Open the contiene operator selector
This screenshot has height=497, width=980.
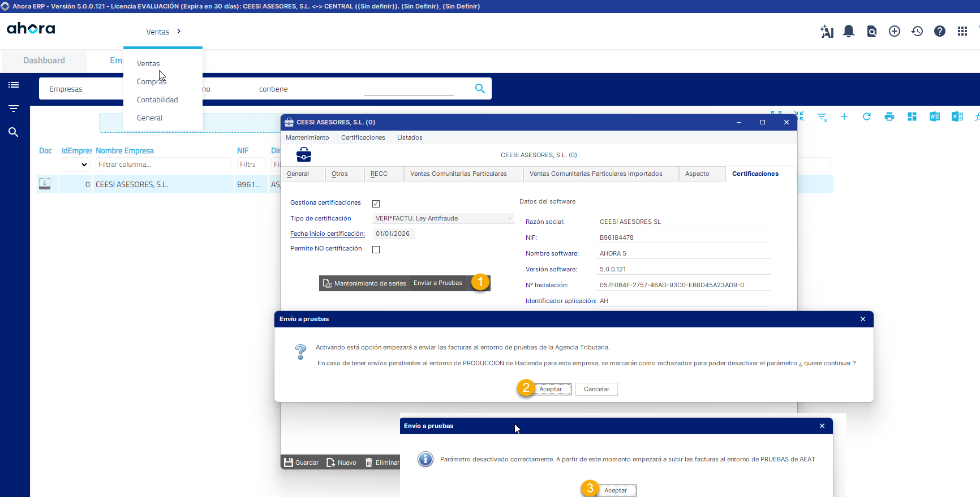[x=273, y=89]
